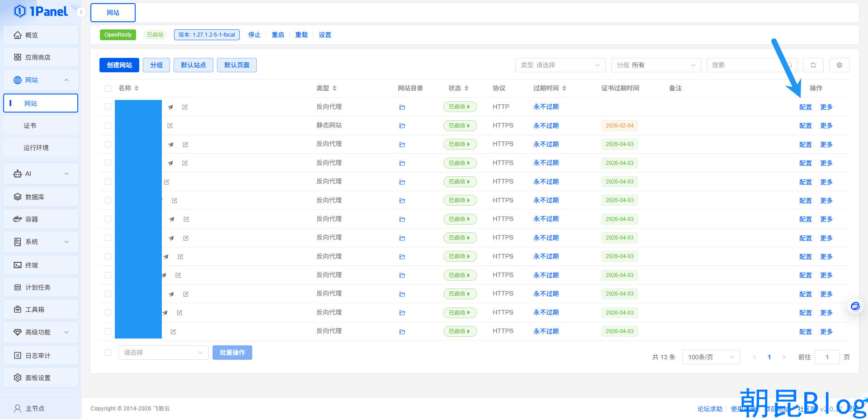Click the 论坛求助 footer link
Screen dimensions: 868x419
tap(710, 409)
